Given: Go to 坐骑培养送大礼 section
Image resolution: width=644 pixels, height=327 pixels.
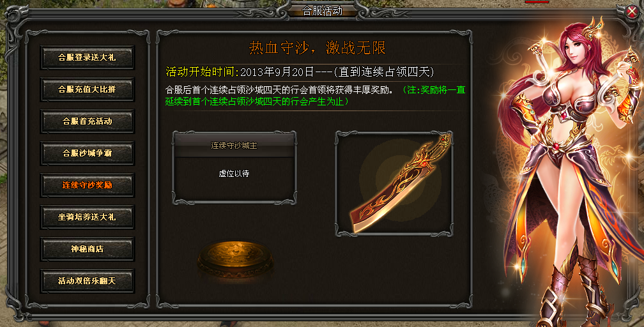Looking at the screenshot, I should tap(87, 217).
